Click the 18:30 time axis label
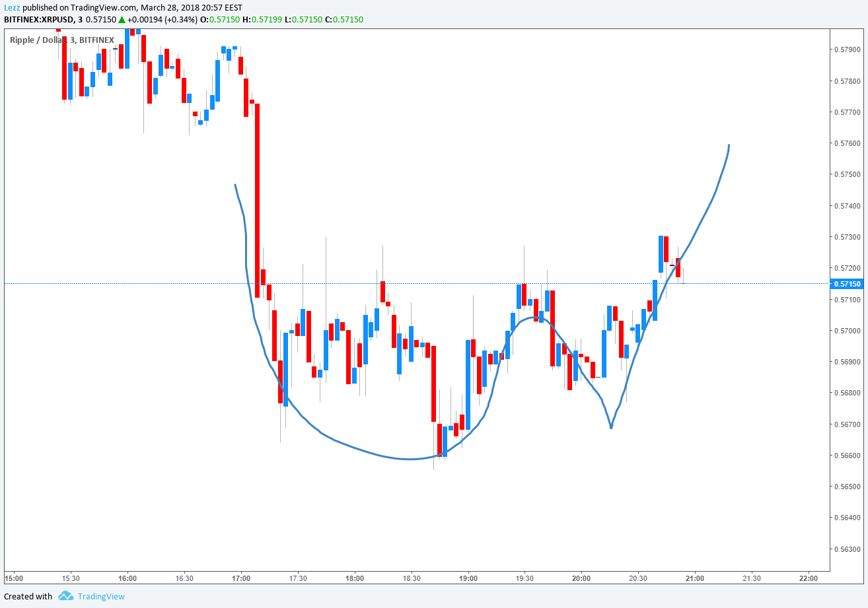The height and width of the screenshot is (608, 868). 412,578
